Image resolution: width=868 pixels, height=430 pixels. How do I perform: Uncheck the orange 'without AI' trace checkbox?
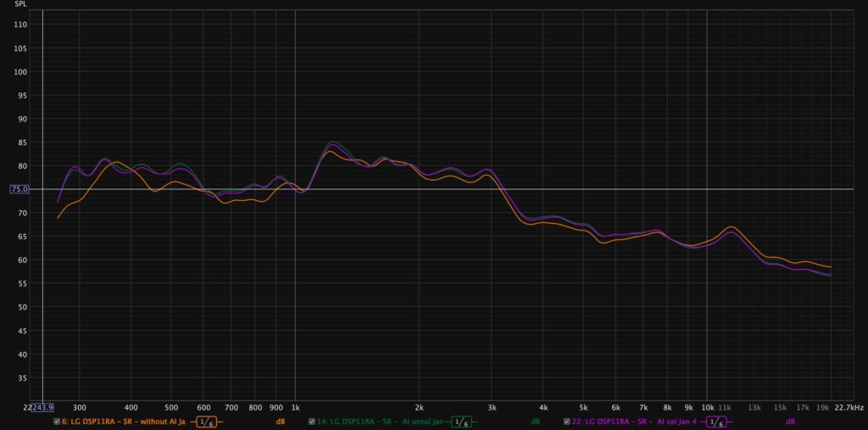(x=57, y=422)
